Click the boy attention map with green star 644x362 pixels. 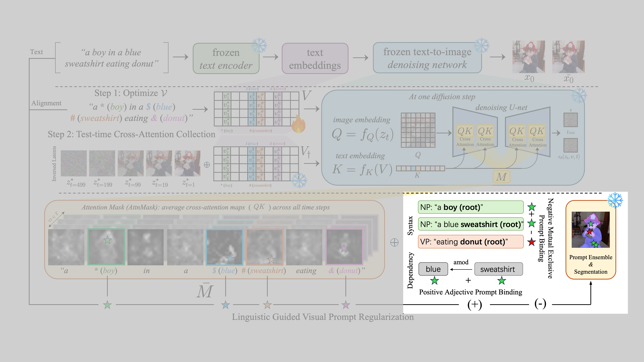click(106, 247)
